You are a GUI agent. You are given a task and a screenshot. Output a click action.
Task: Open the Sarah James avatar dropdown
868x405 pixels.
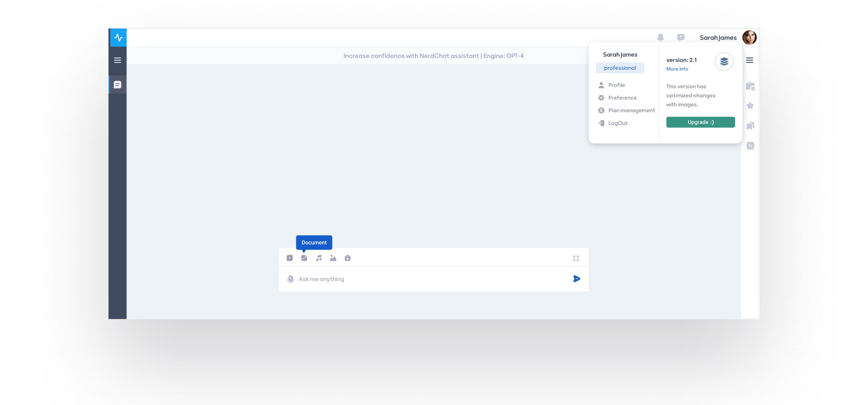pos(749,37)
